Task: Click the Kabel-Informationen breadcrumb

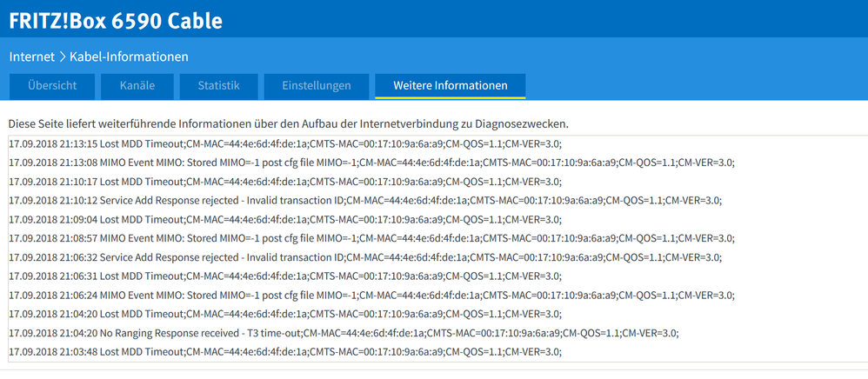Action: 129,57
